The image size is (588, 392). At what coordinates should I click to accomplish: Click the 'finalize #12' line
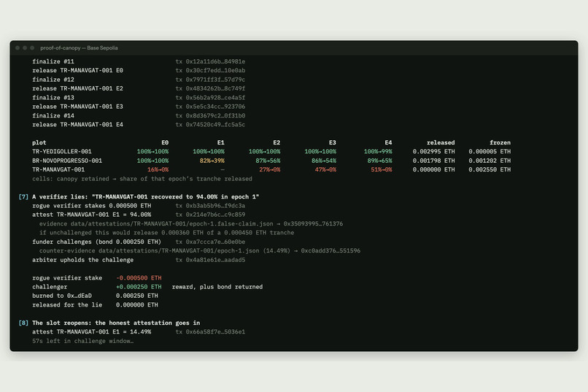53,80
